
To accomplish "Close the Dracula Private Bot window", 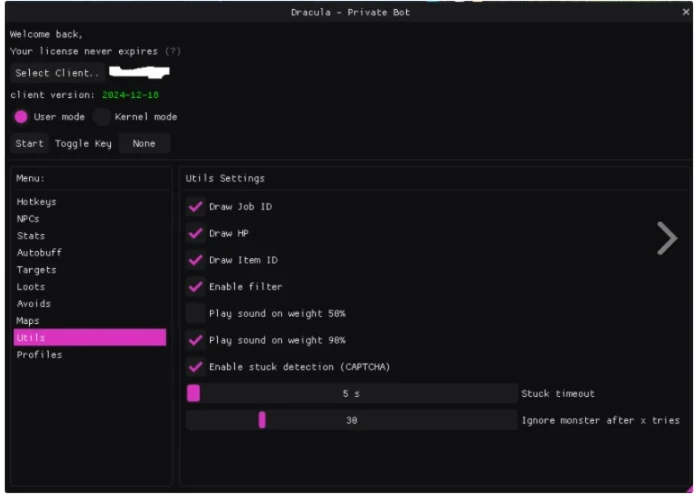I will 685,12.
